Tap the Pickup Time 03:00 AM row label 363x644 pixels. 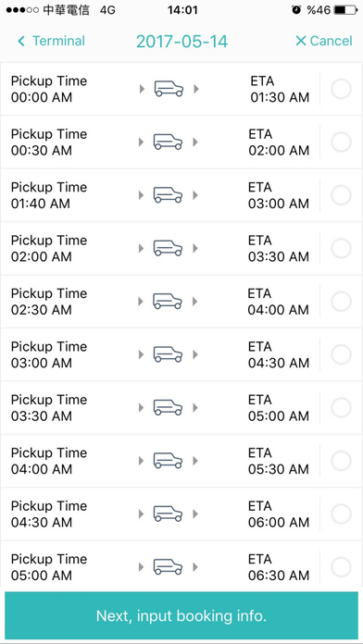point(49,354)
